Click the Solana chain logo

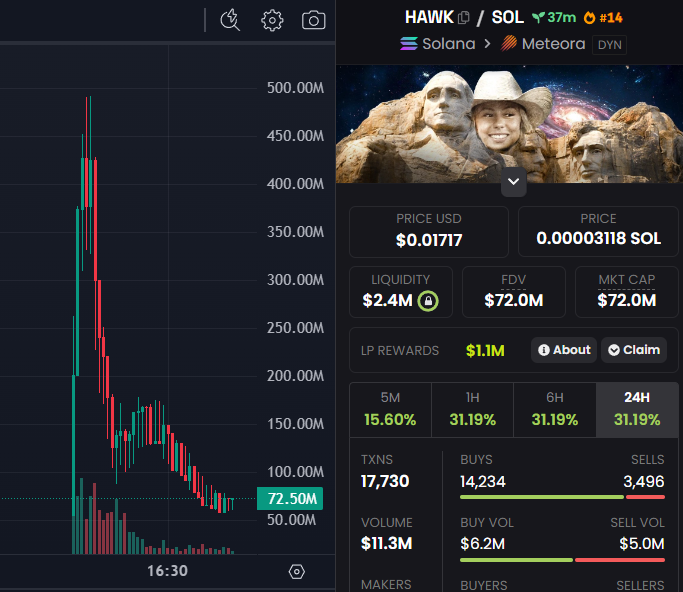tap(409, 44)
